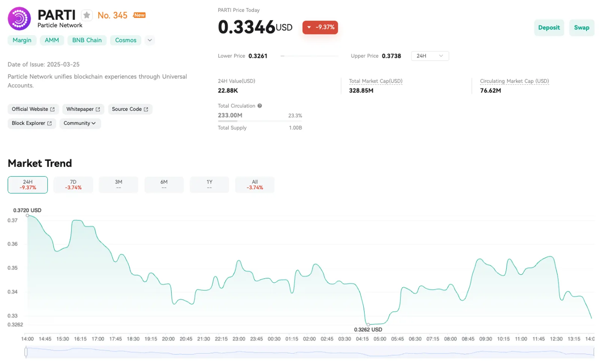Screen dimensions: 599x364
Task: Click the Deposit button
Action: tap(549, 28)
